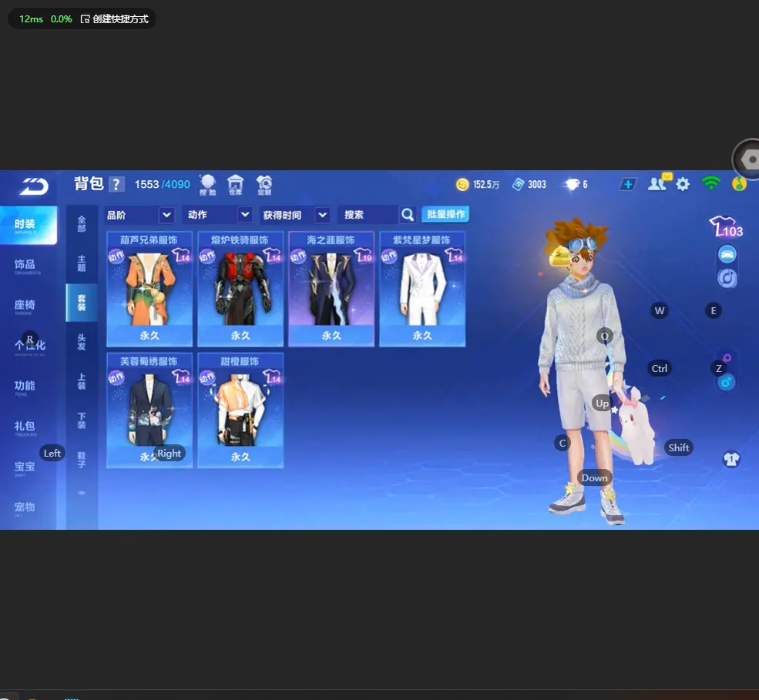Click the 3003 ticket amount
Image resolution: width=759 pixels, height=700 pixels.
(x=537, y=184)
